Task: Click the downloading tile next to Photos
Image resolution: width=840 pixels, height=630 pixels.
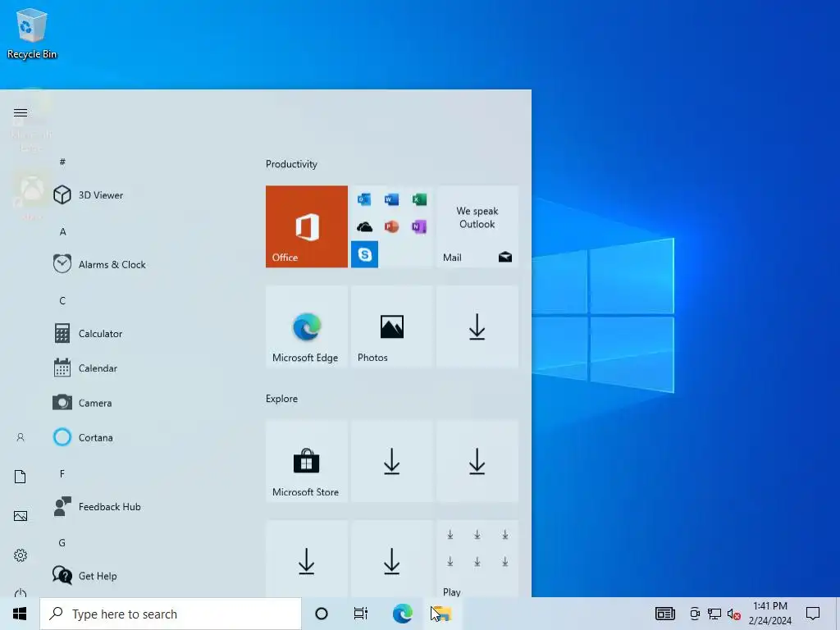Action: 477,326
